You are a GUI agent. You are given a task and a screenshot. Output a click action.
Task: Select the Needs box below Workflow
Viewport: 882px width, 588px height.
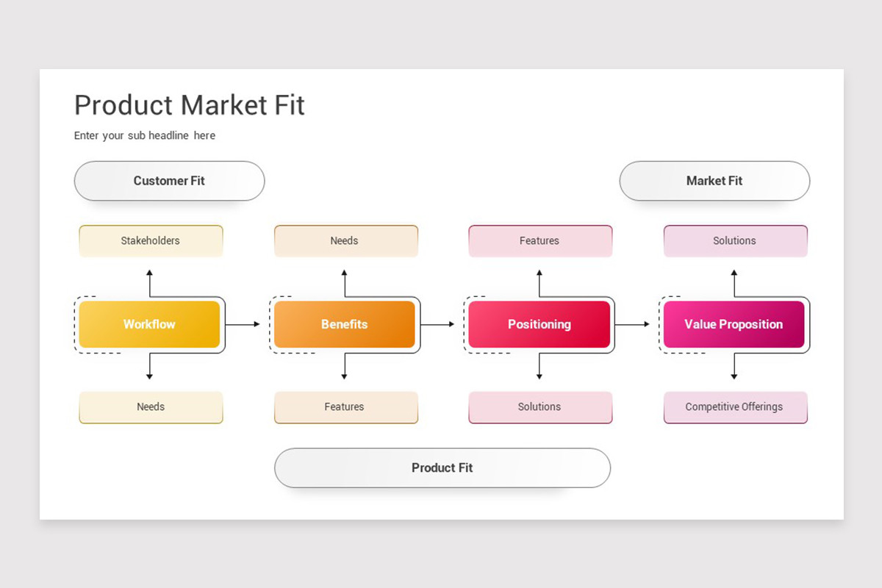151,407
